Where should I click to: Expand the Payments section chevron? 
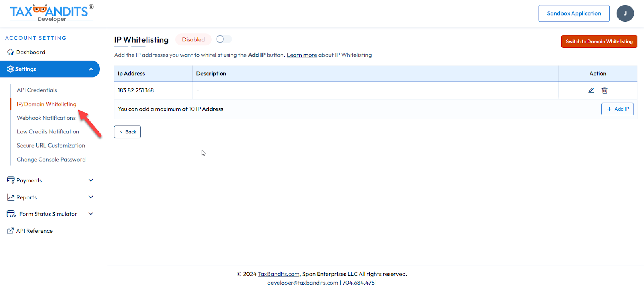coord(91,180)
